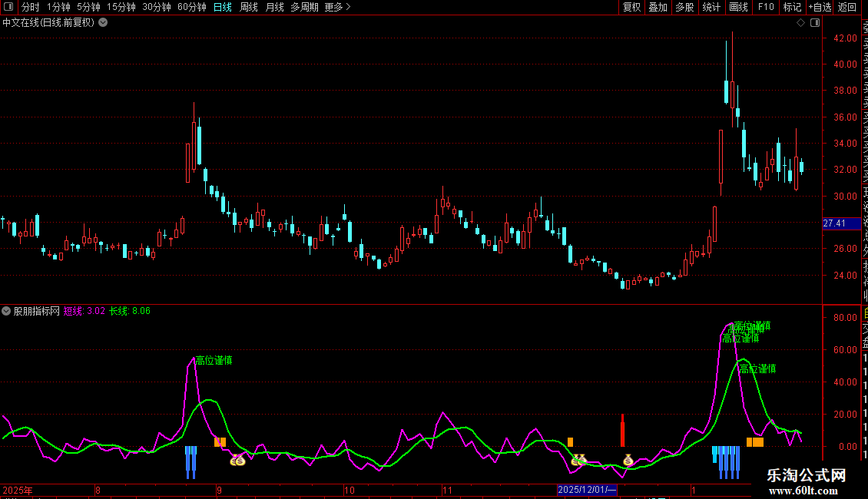868x499 pixels.
Task: Click the money-bag signal icon in December
Action: point(628,460)
